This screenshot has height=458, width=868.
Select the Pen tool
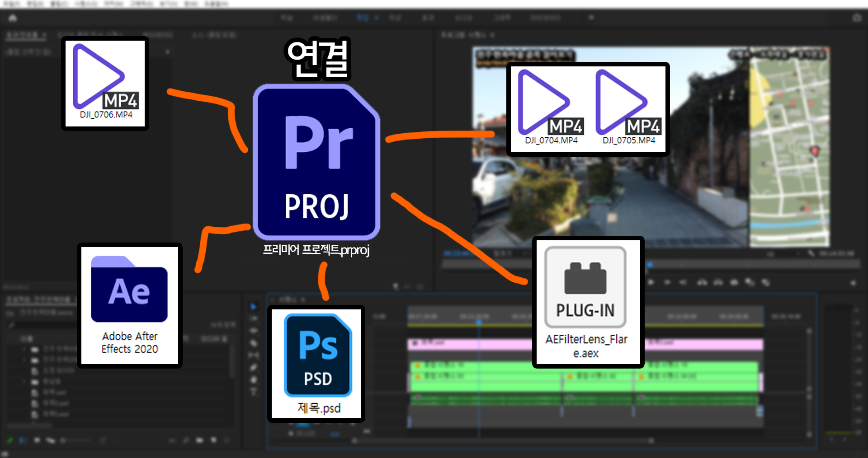(253, 368)
